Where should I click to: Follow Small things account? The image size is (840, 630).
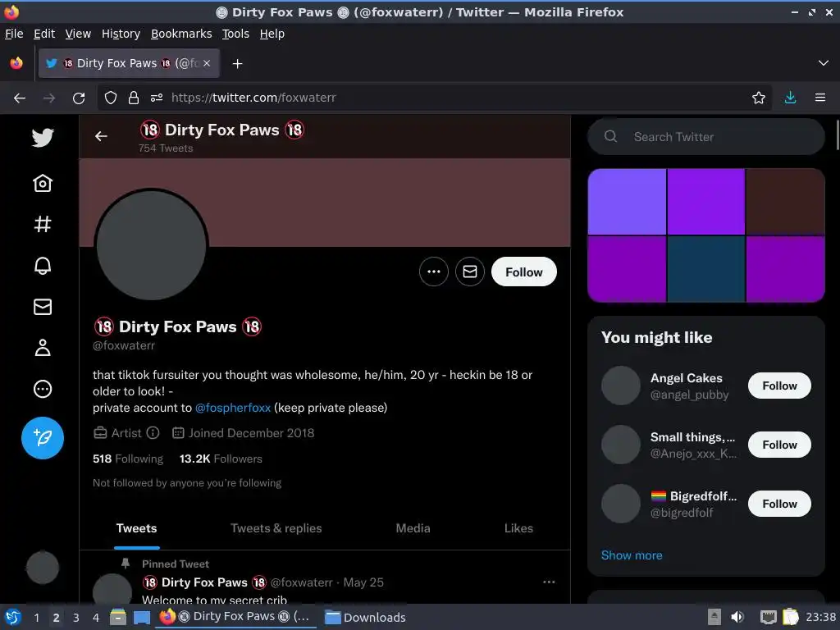click(779, 445)
